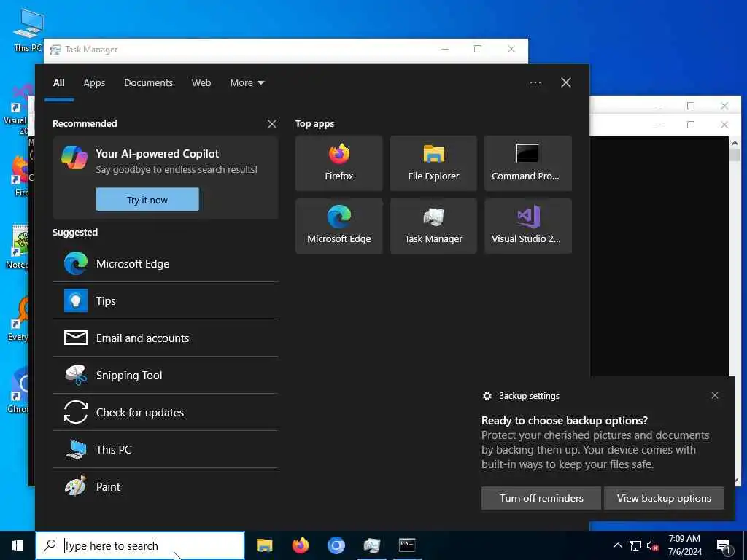Image resolution: width=747 pixels, height=560 pixels.
Task: Click the taskbar clock showing 7:09 AM
Action: click(x=684, y=545)
